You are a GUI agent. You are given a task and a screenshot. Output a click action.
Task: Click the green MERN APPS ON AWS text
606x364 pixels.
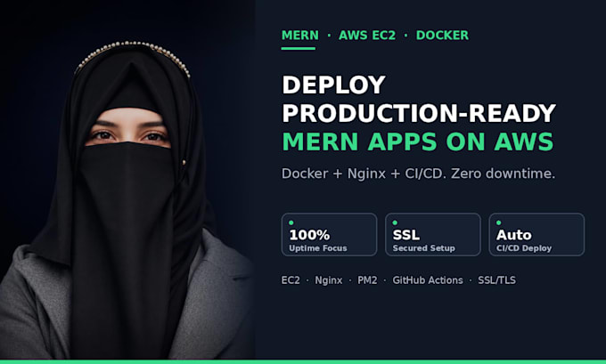(418, 142)
